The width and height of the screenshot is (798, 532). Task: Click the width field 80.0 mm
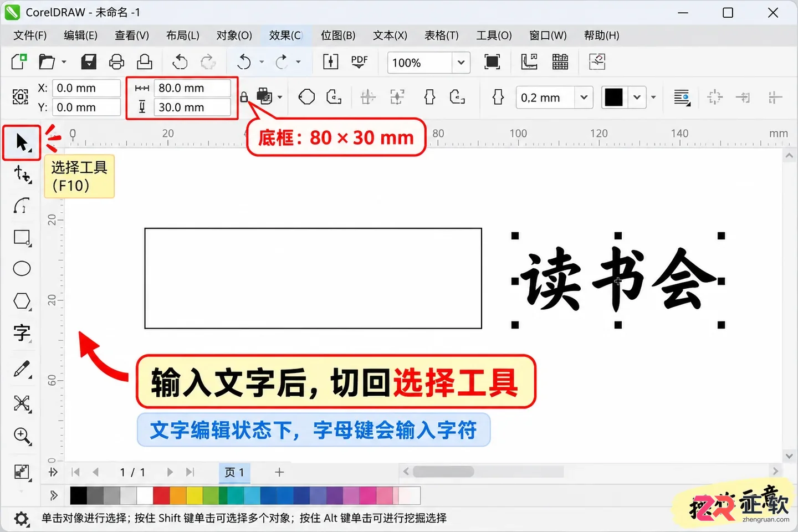point(192,88)
